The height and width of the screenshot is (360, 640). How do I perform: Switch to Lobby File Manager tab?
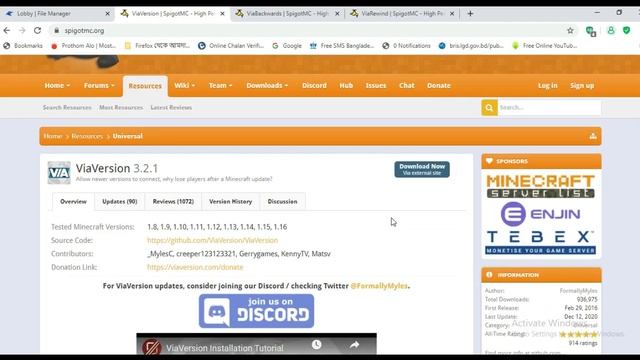click(57, 13)
